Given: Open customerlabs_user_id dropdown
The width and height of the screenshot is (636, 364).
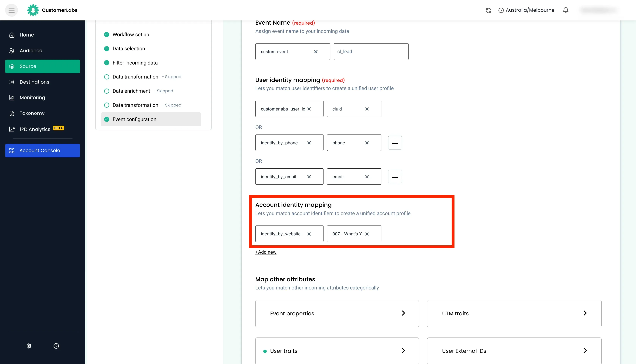Looking at the screenshot, I should point(289,109).
